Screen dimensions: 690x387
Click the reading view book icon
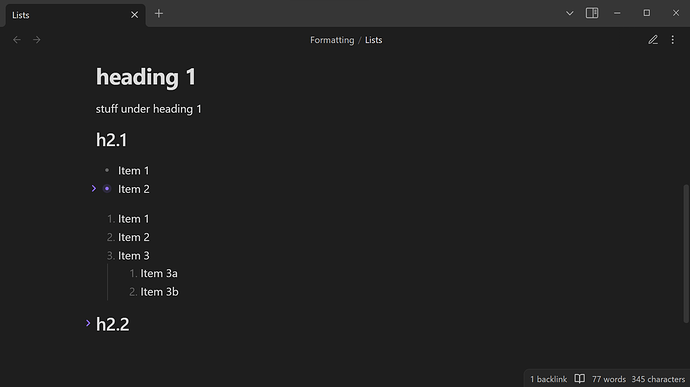[580, 379]
